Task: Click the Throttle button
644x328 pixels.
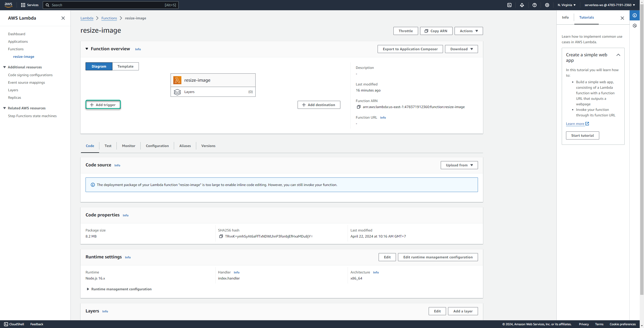Action: [406, 31]
